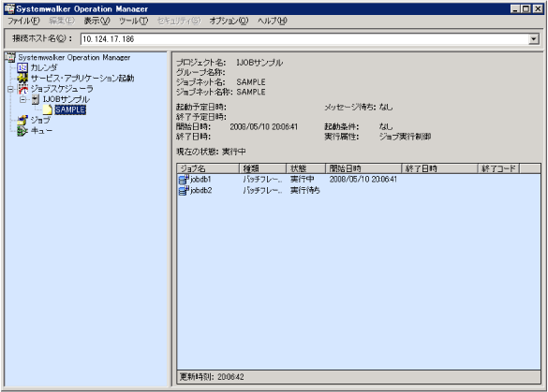Select the SAMPLE jobnet page icon
The image size is (548, 392).
[48, 109]
